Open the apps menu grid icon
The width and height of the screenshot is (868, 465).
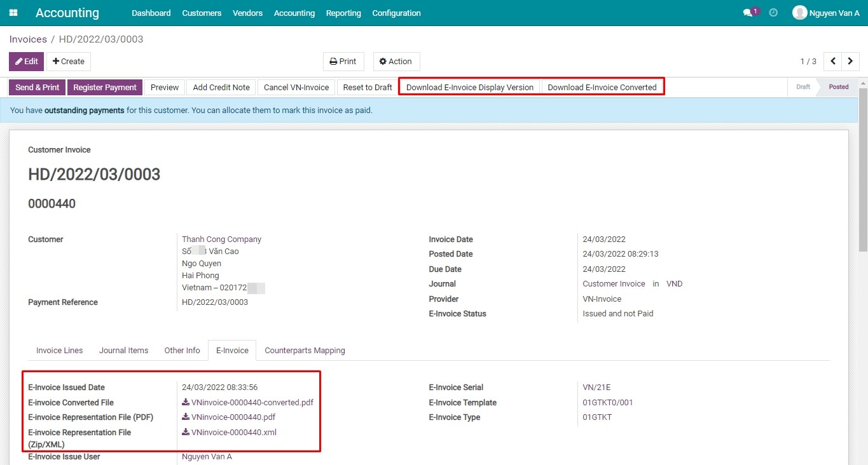pyautogui.click(x=13, y=13)
